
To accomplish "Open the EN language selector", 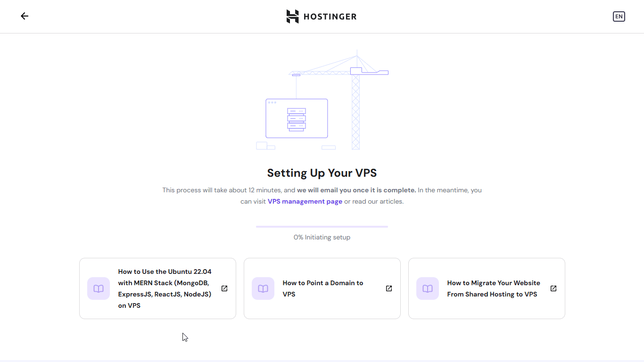I will (619, 16).
